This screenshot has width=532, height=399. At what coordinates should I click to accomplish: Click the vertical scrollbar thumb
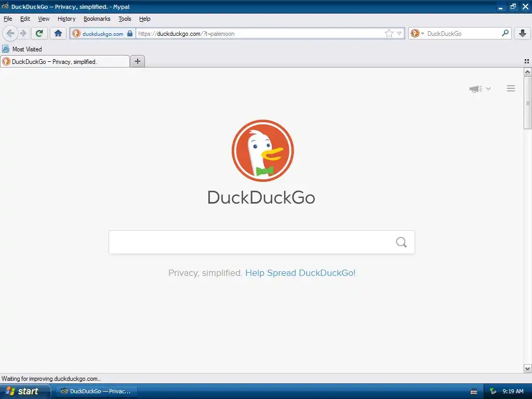[x=527, y=103]
